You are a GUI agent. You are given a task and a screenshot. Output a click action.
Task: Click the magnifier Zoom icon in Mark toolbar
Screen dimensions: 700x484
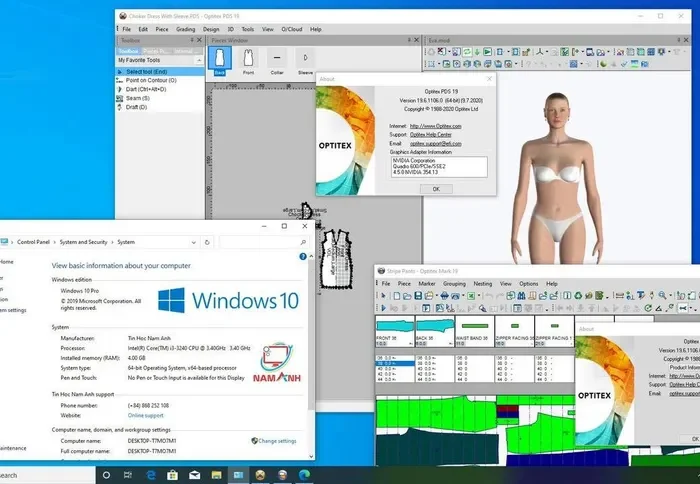[662, 295]
